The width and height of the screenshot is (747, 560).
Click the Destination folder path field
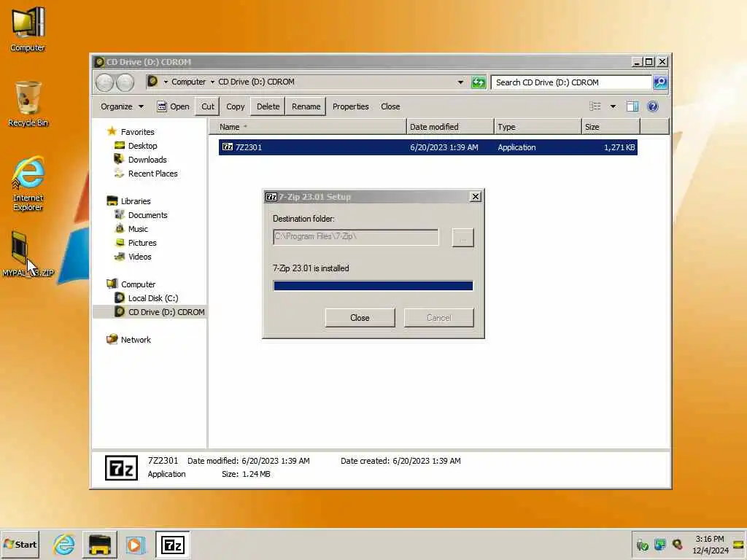[356, 237]
